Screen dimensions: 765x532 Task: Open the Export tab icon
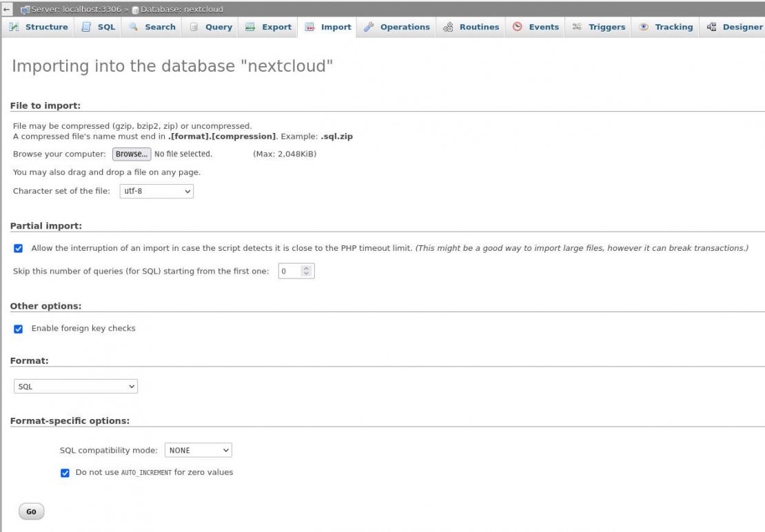249,27
